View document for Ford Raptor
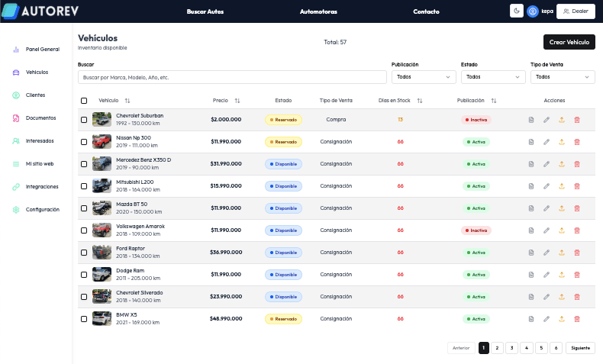 (x=531, y=253)
